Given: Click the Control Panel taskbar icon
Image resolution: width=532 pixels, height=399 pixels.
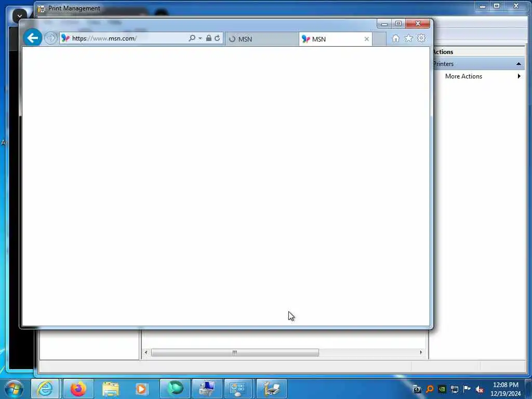Looking at the screenshot, I should tap(238, 389).
